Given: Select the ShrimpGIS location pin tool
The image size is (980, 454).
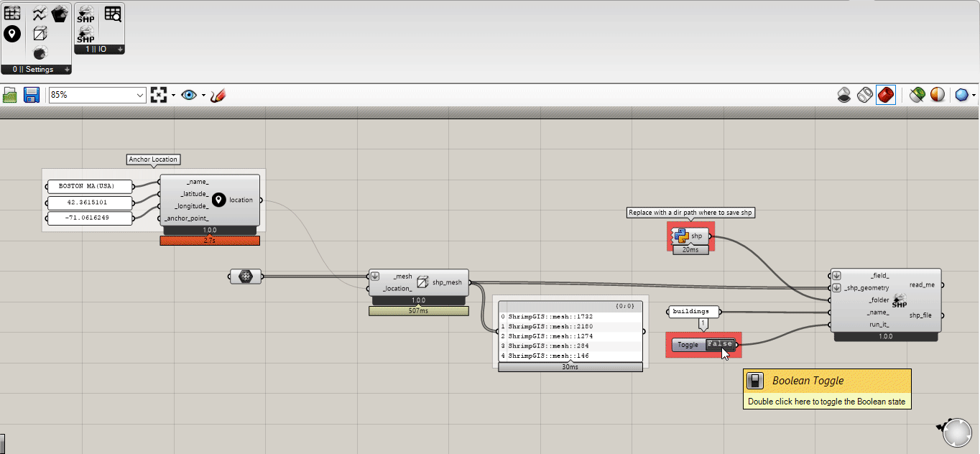Looking at the screenshot, I should click(11, 33).
